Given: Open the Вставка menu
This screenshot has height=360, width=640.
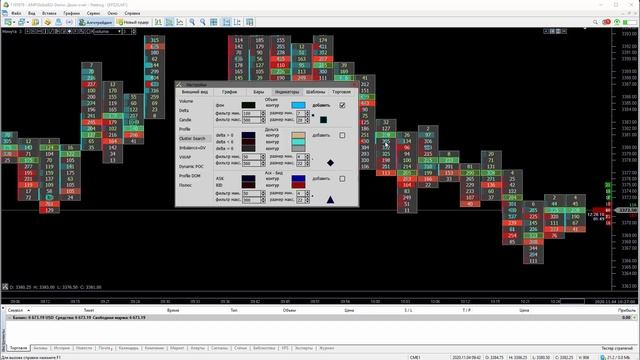Looking at the screenshot, I should coord(49,13).
